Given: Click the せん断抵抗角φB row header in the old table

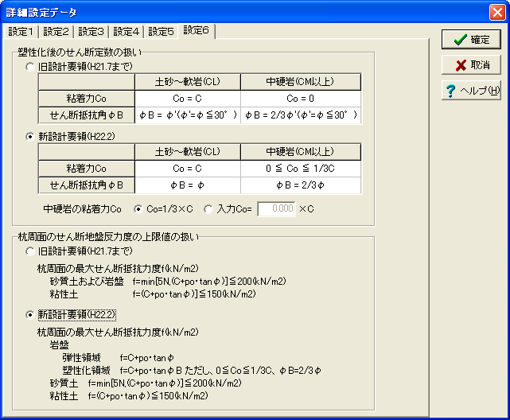Looking at the screenshot, I should point(87,115).
